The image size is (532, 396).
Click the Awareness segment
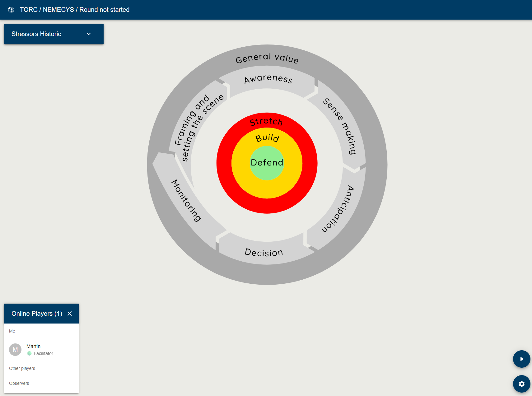268,79
